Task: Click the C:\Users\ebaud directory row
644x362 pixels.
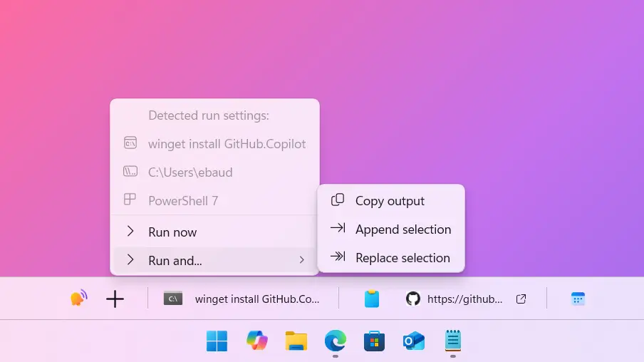Action: click(x=215, y=172)
